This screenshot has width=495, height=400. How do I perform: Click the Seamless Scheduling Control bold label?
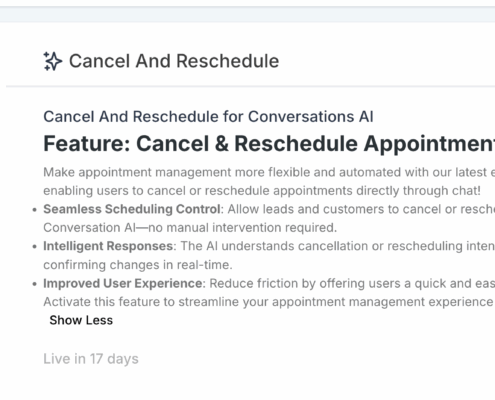click(132, 209)
